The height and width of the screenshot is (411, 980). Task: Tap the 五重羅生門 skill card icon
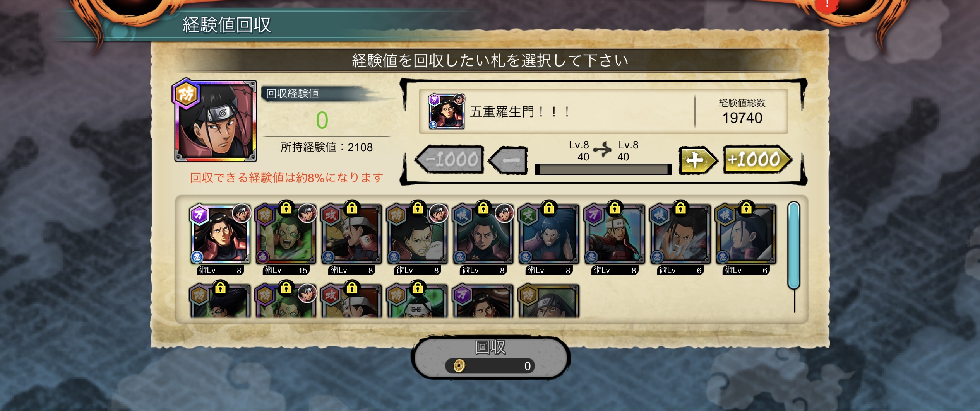[446, 111]
